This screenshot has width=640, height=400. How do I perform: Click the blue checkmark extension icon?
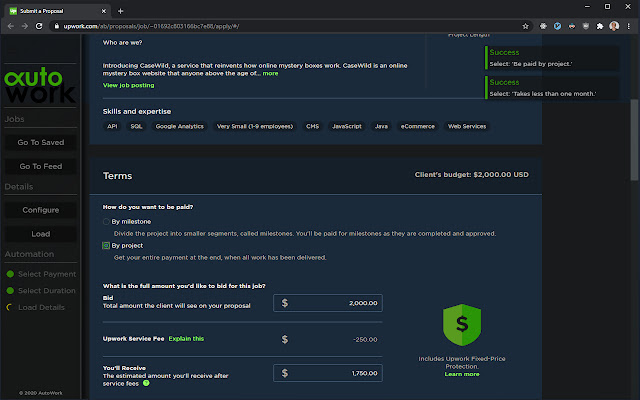[x=557, y=26]
